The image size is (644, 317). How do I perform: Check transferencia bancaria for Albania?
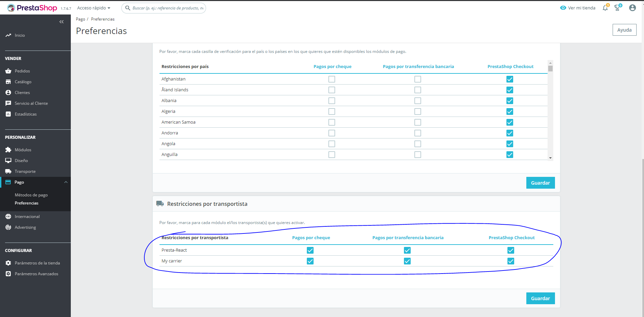tap(418, 101)
